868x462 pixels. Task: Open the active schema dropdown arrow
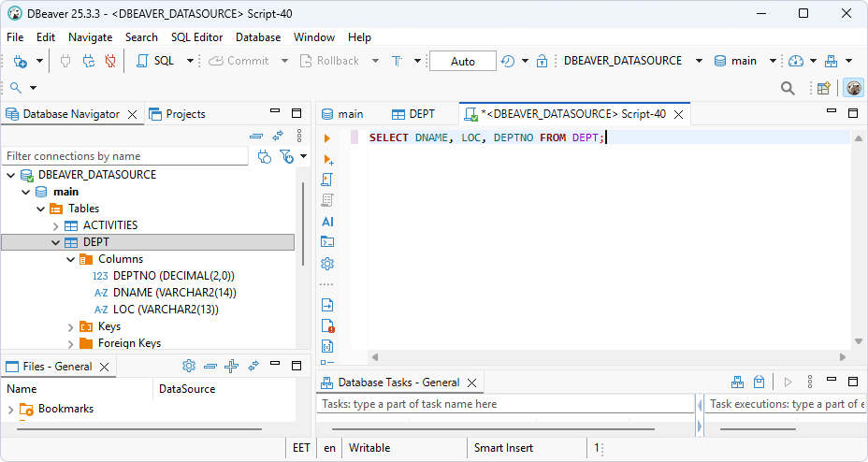(773, 61)
